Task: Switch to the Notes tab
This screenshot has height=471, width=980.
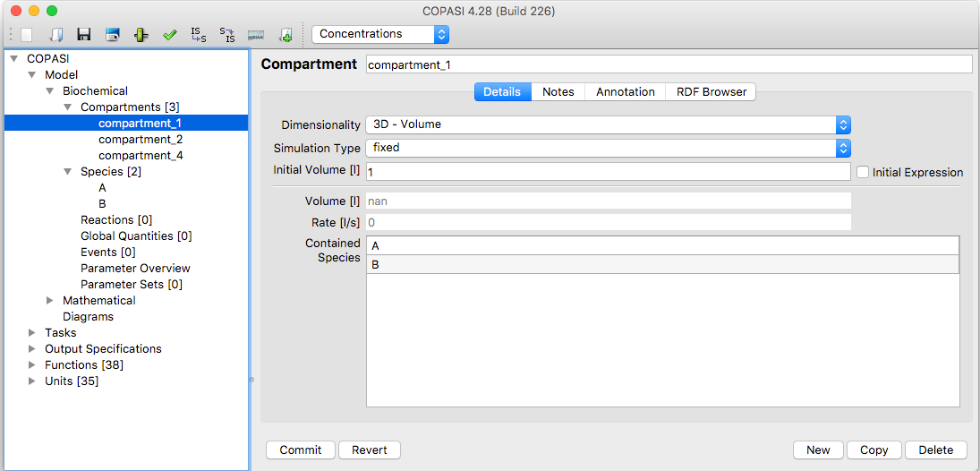Action: pos(558,92)
